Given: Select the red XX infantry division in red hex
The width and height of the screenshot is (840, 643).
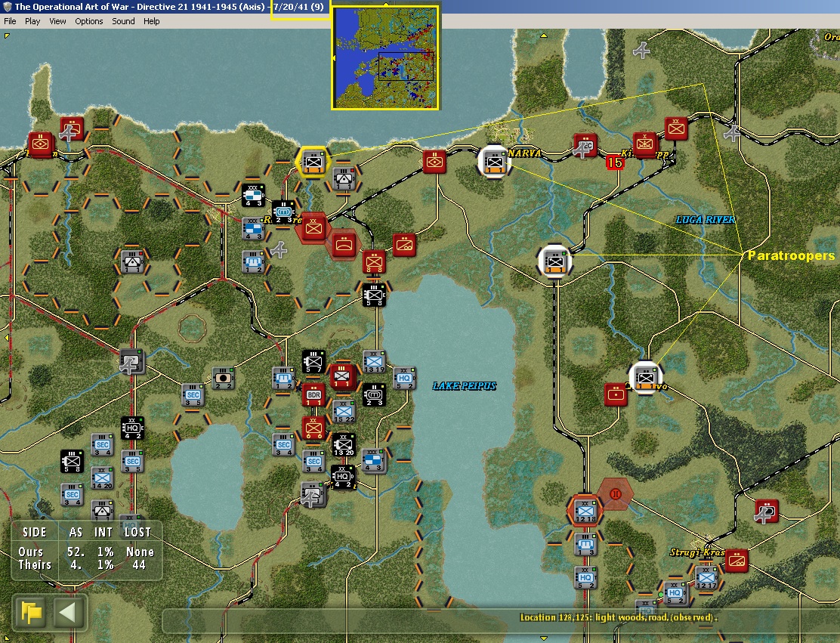Looking at the screenshot, I should 313,228.
